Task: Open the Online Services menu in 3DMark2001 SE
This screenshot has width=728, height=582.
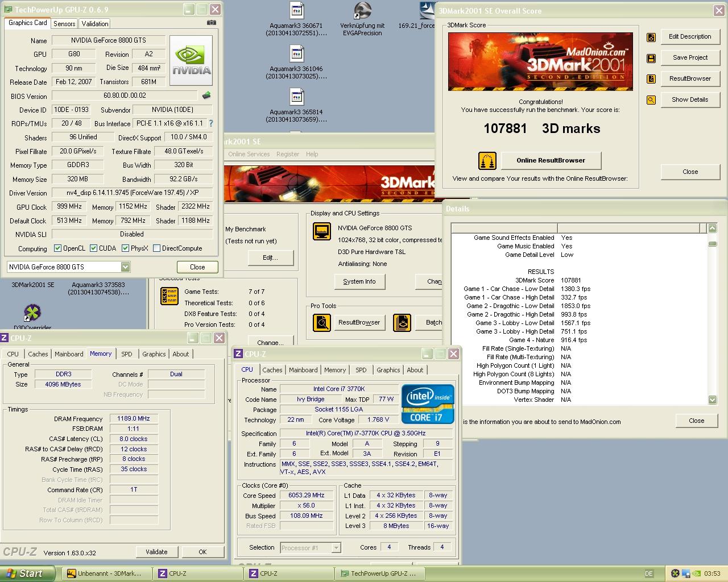Action: click(x=249, y=154)
